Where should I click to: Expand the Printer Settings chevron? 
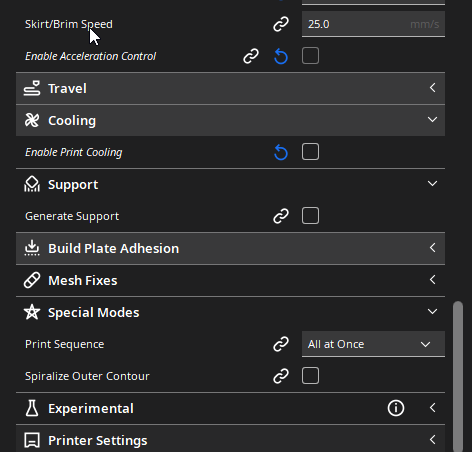(x=432, y=440)
